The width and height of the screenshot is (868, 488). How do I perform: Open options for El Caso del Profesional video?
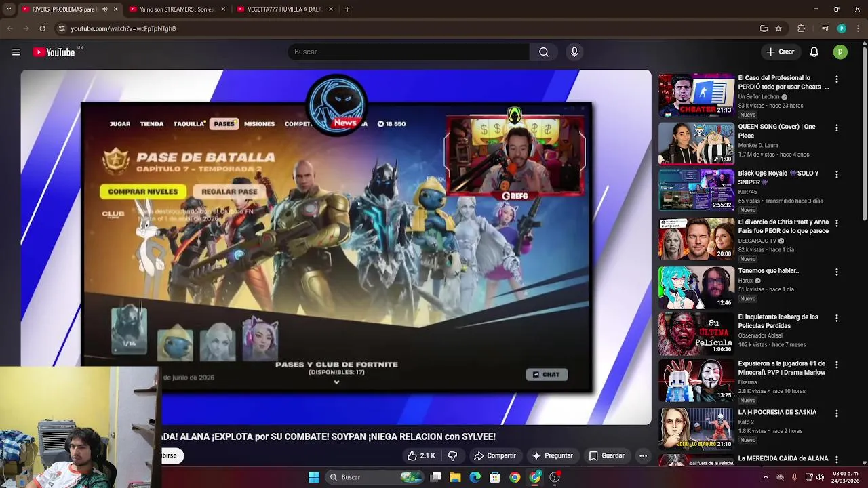[x=836, y=79]
